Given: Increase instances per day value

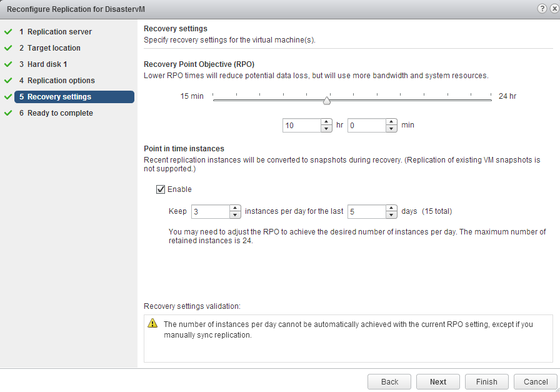Looking at the screenshot, I should click(235, 208).
